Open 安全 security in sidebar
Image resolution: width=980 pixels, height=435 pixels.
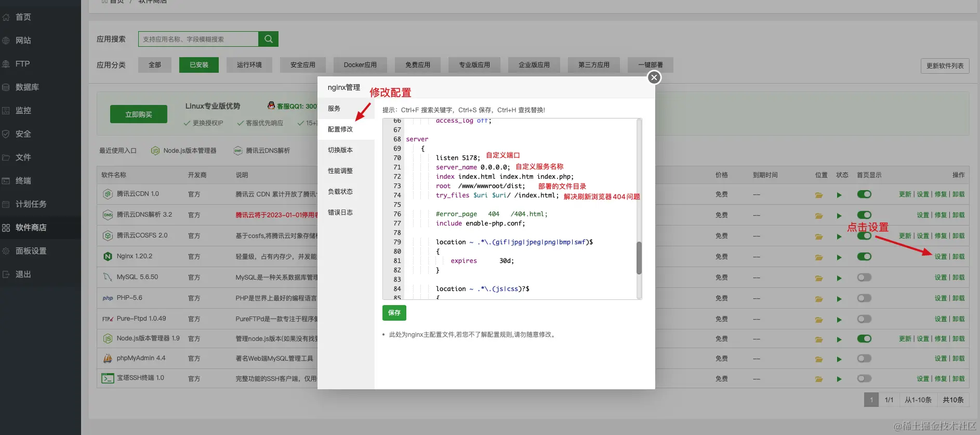(x=23, y=134)
